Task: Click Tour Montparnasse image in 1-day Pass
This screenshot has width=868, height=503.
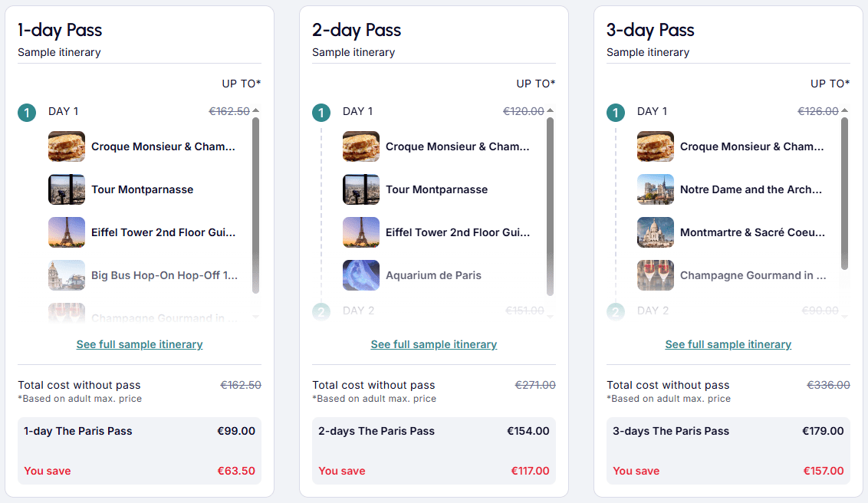Action: coord(67,189)
